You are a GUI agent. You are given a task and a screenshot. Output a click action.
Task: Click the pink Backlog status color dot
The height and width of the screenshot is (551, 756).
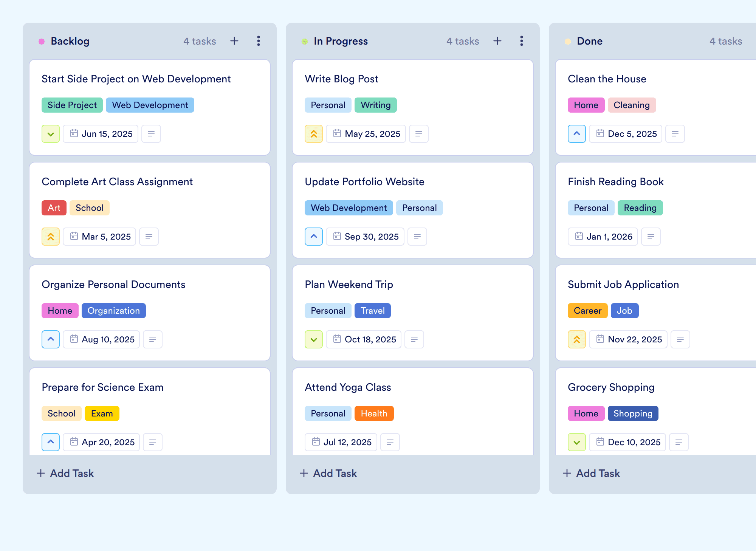42,41
